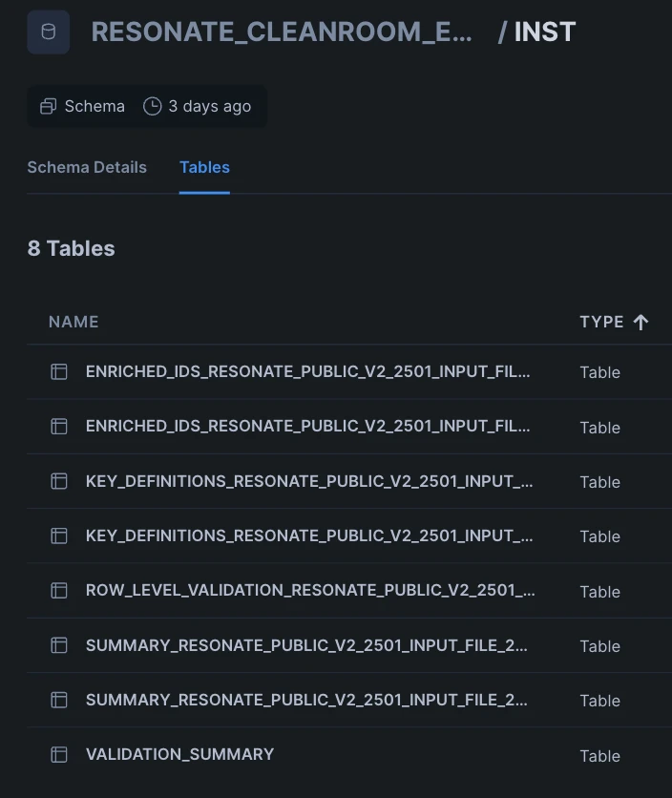Click 'Table' type in first ENRICHED_IDS row
Image resolution: width=672 pixels, height=798 pixels.
(x=600, y=372)
